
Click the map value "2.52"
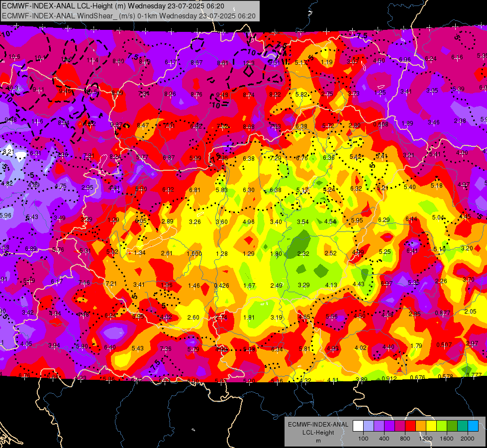tap(330, 253)
